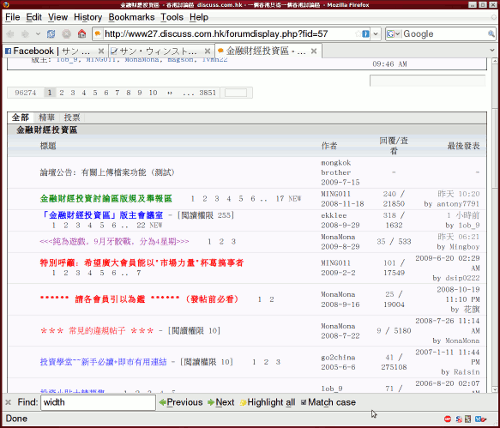The image size is (500, 428).
Task: Click the next pages arrow in pagination
Action: click(x=170, y=93)
